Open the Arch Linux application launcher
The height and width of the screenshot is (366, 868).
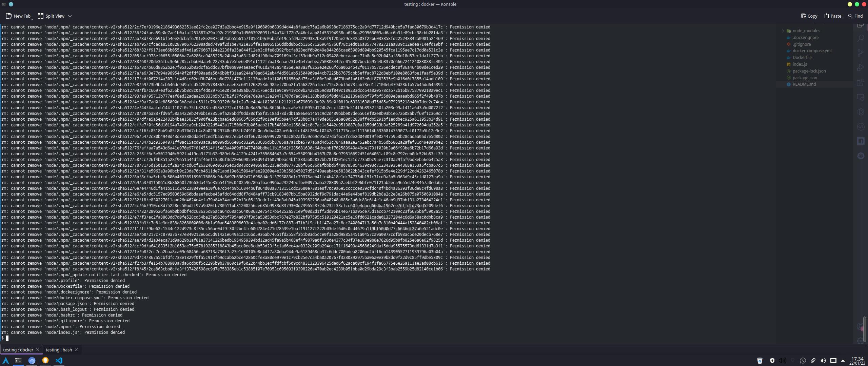[5, 361]
